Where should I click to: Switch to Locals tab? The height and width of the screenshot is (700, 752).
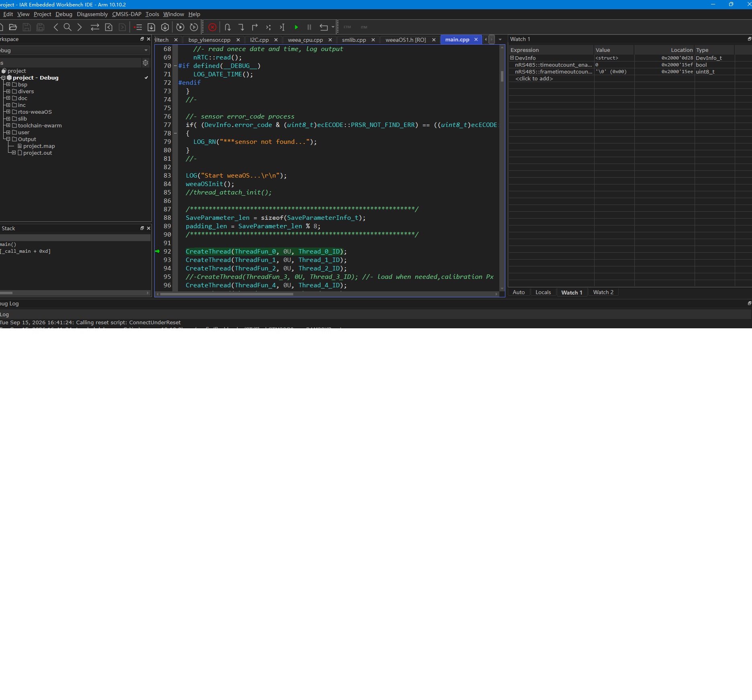pyautogui.click(x=543, y=292)
